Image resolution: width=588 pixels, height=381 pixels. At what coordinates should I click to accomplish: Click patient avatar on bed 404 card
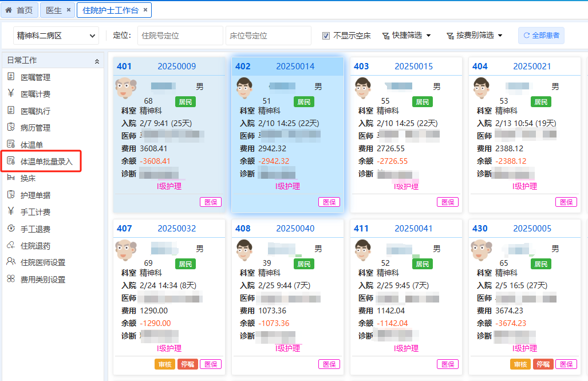(x=481, y=89)
